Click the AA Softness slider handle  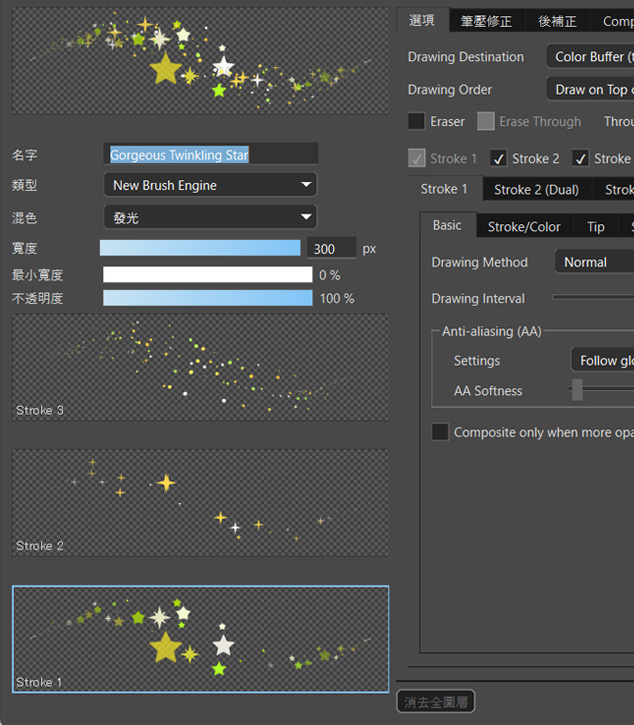(x=577, y=391)
